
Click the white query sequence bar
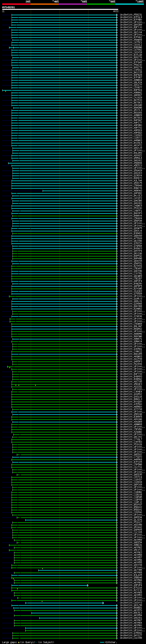(60, 10)
